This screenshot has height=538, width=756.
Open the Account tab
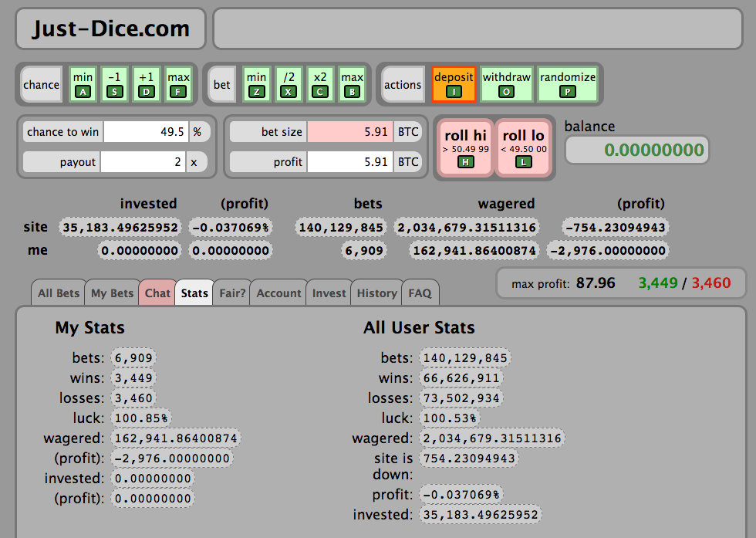pos(278,293)
